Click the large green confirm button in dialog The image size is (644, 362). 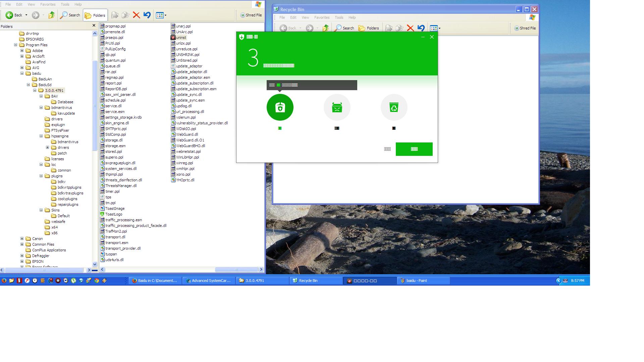pos(414,149)
